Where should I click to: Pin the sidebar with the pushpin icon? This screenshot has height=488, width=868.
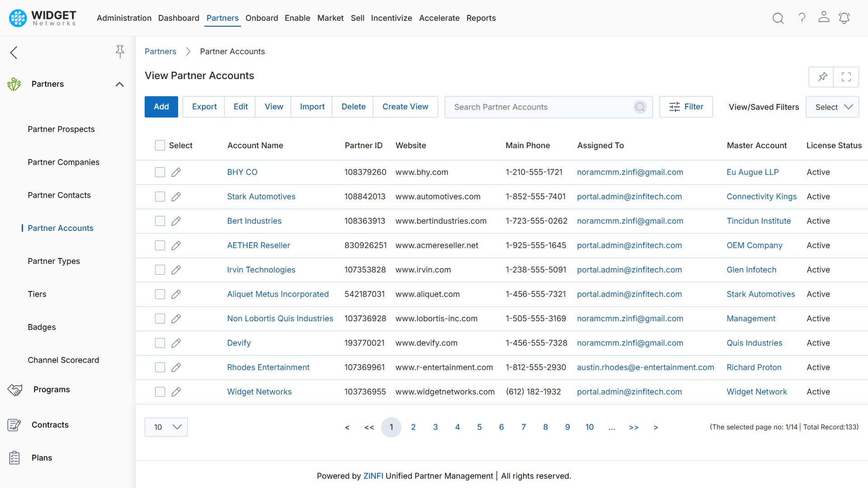pyautogui.click(x=120, y=52)
